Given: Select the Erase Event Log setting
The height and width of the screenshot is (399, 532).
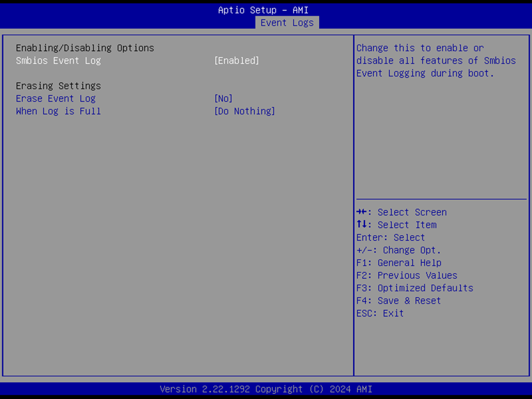Looking at the screenshot, I should point(56,99).
